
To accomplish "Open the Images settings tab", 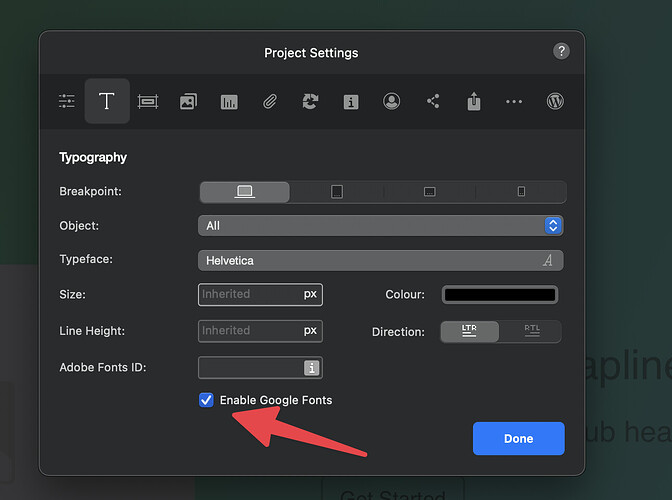I will (x=188, y=102).
